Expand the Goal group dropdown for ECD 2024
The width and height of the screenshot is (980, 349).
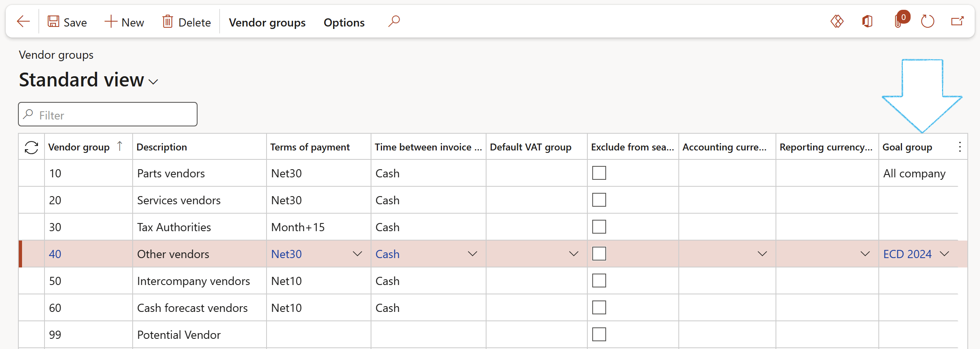[x=944, y=254]
